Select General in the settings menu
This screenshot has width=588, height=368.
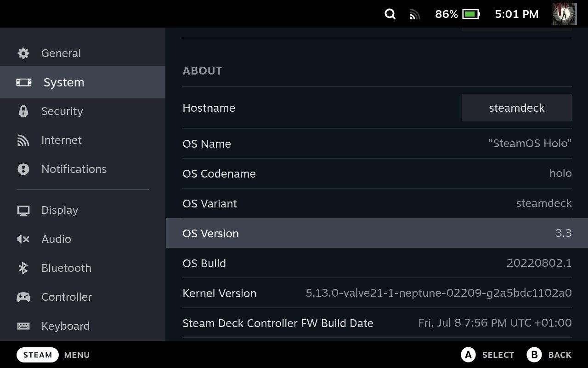pyautogui.click(x=61, y=53)
